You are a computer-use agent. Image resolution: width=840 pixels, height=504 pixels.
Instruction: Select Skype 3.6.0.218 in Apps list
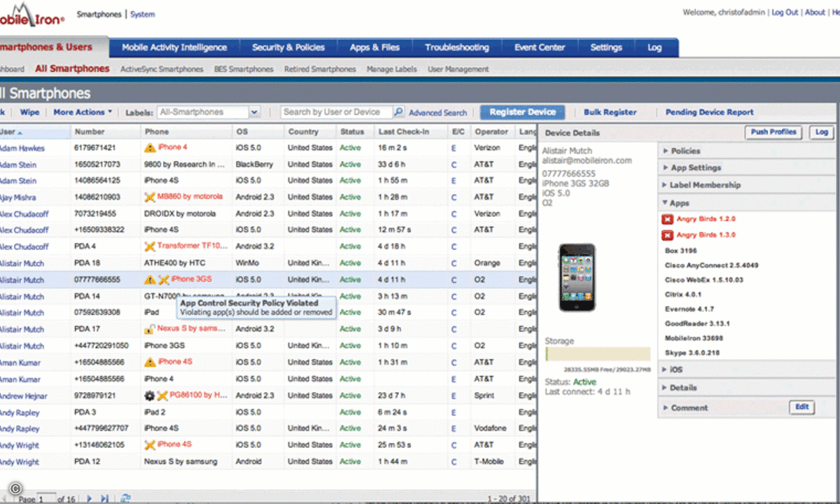pyautogui.click(x=692, y=353)
